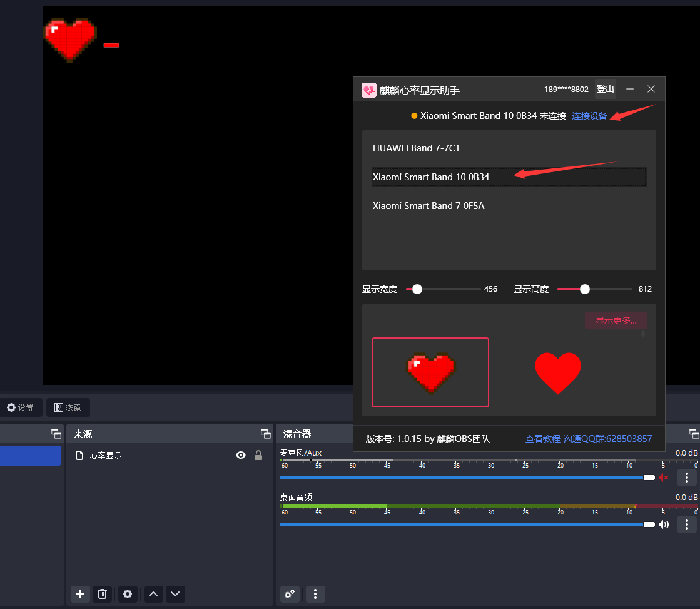700x609 pixels.
Task: Click the 显示更多... button
Action: pos(616,320)
